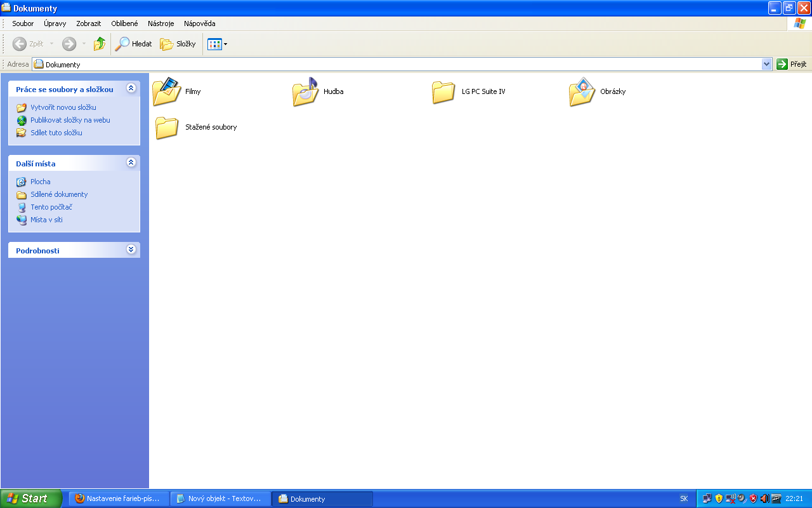812x508 pixels.
Task: Open the Hudba music folder
Action: point(305,91)
